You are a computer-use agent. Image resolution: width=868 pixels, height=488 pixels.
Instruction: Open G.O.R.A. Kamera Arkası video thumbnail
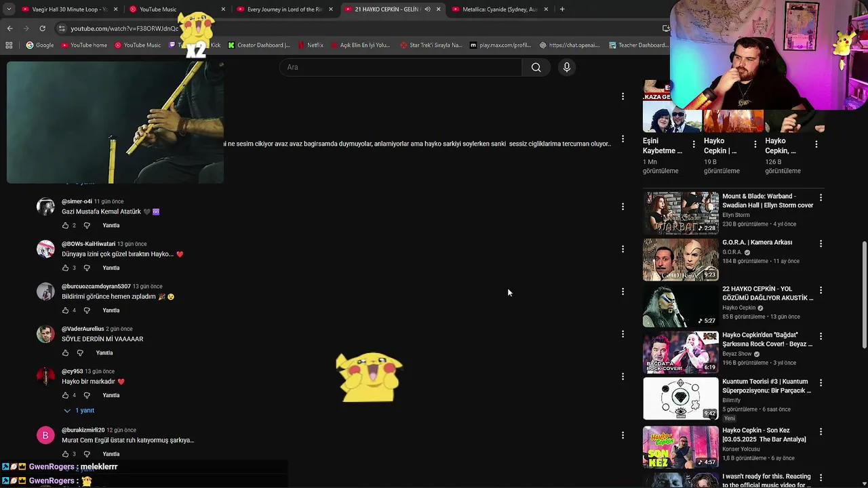[x=680, y=260]
